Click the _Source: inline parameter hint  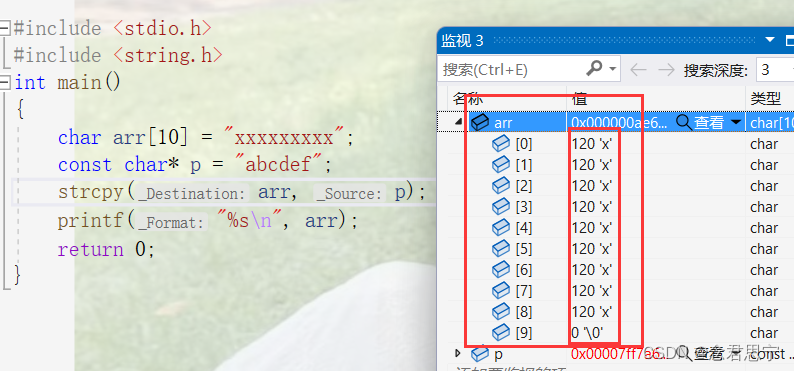tap(350, 194)
